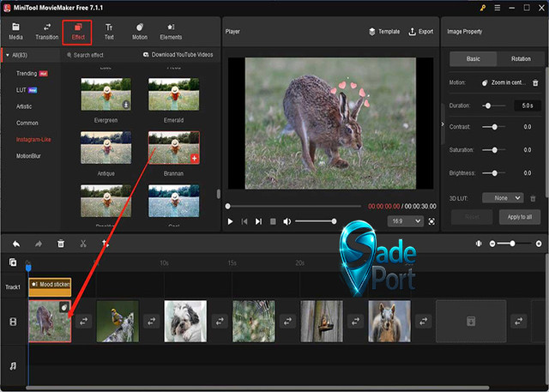Open the Text tab
Image resolution: width=549 pixels, height=392 pixels.
pos(109,32)
